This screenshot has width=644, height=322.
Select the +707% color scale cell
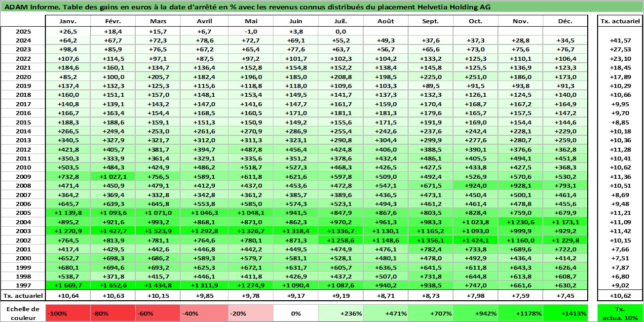[x=429, y=313]
